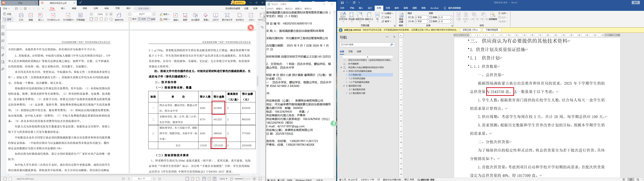644x181 pixels.
Task: Open the 转换 tab in the PDF reader
Action: tap(106, 8)
